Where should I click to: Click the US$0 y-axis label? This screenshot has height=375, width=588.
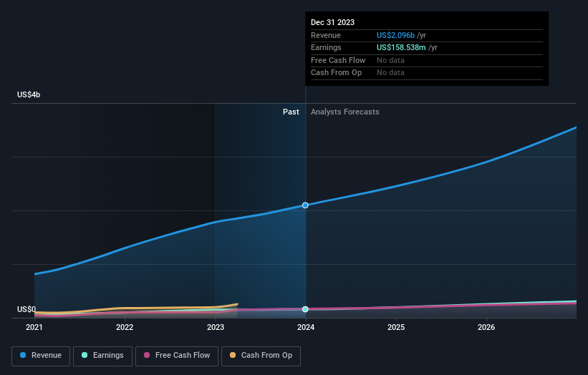click(26, 309)
